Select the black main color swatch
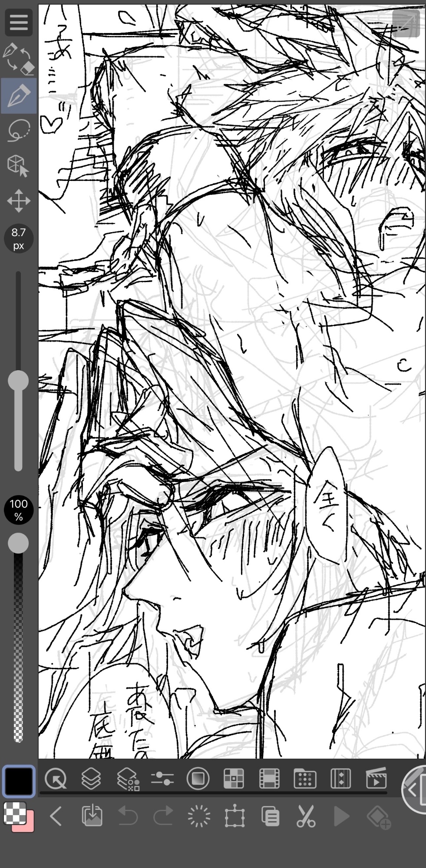The width and height of the screenshot is (426, 868). pos(19,781)
